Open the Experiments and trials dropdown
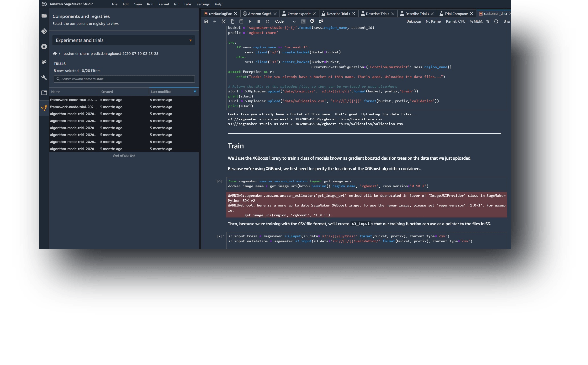Image resolution: width=588 pixels, height=365 pixels. (124, 40)
